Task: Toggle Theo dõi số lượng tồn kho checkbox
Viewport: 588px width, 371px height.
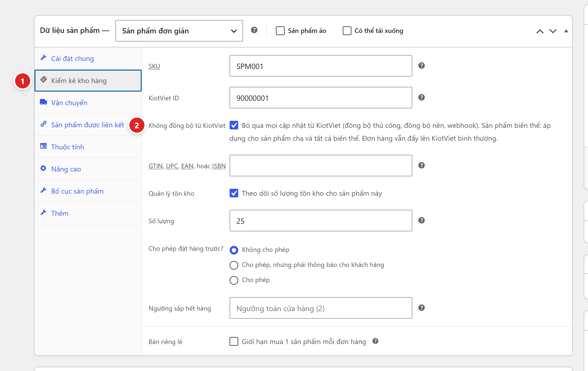Action: (x=234, y=193)
